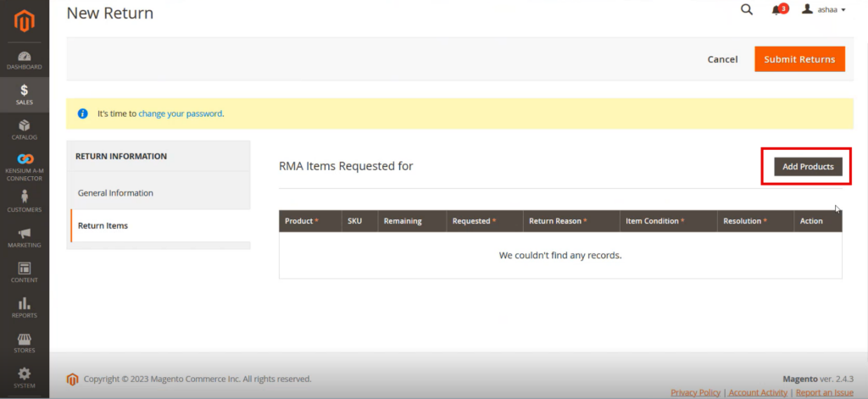The width and height of the screenshot is (868, 399).
Task: Open the Dashboard menu
Action: tap(25, 60)
